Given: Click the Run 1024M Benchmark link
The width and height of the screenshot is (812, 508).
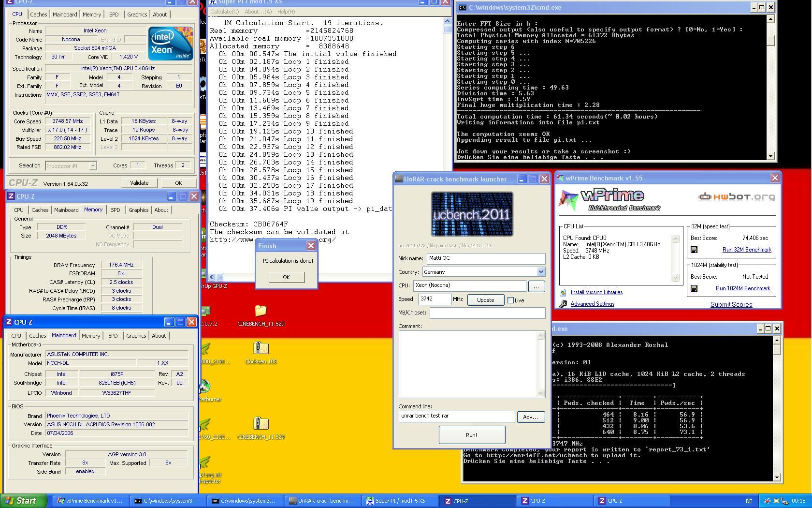Looking at the screenshot, I should click(743, 288).
